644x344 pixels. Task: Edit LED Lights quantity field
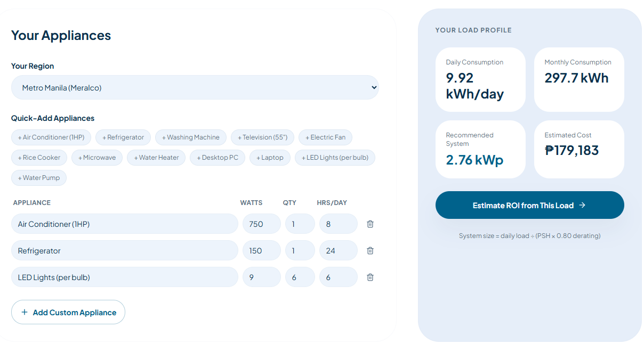coord(300,277)
